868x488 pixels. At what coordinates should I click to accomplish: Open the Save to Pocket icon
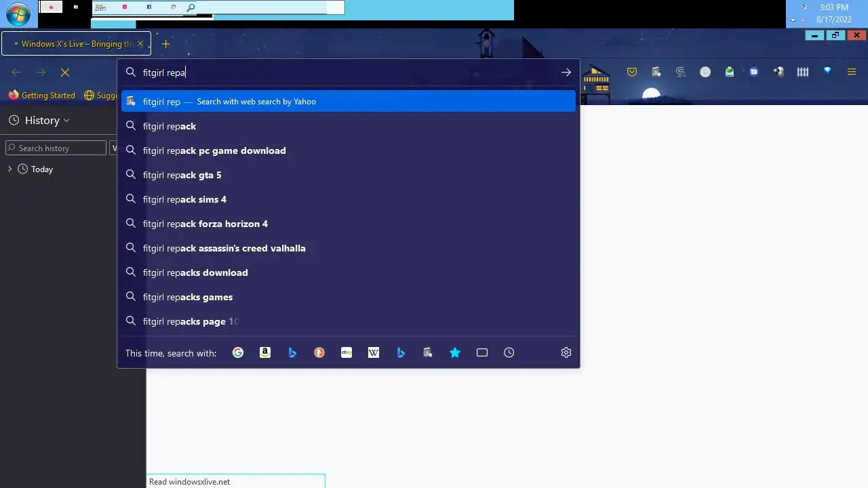click(632, 72)
